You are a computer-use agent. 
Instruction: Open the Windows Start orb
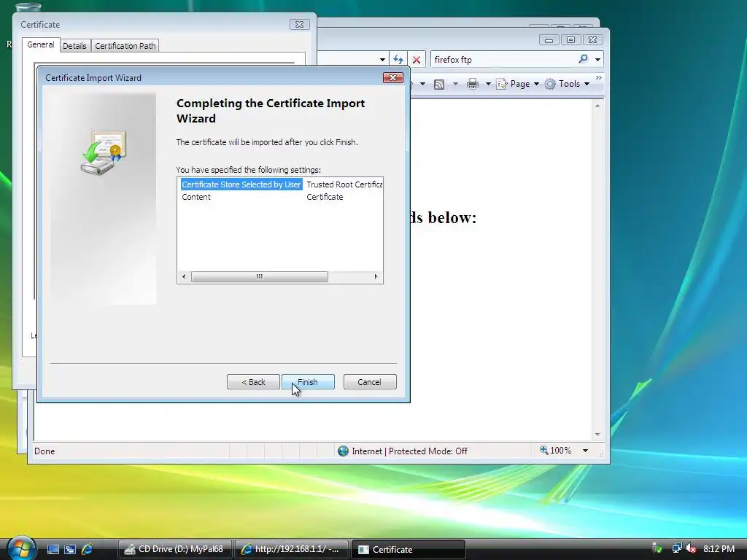21,548
